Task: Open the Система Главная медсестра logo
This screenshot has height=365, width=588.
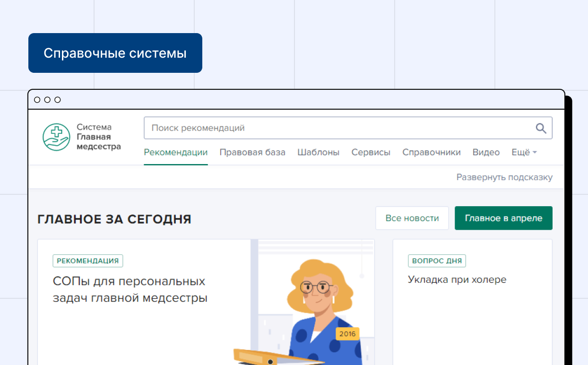Action: click(82, 137)
